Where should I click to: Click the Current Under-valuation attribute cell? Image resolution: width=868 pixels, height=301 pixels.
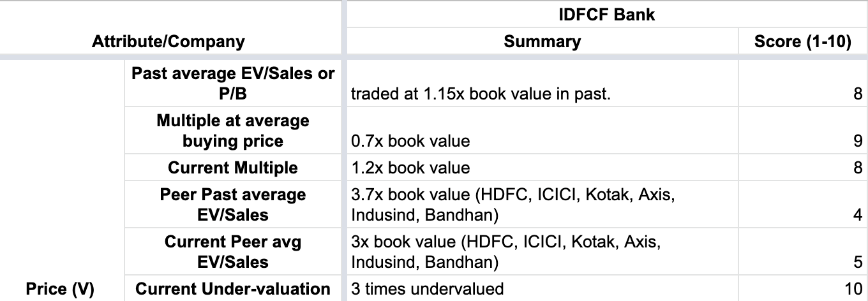coord(232,289)
